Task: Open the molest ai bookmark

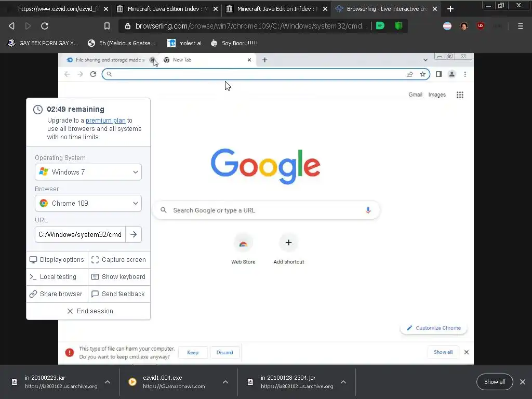Action: 185,43
